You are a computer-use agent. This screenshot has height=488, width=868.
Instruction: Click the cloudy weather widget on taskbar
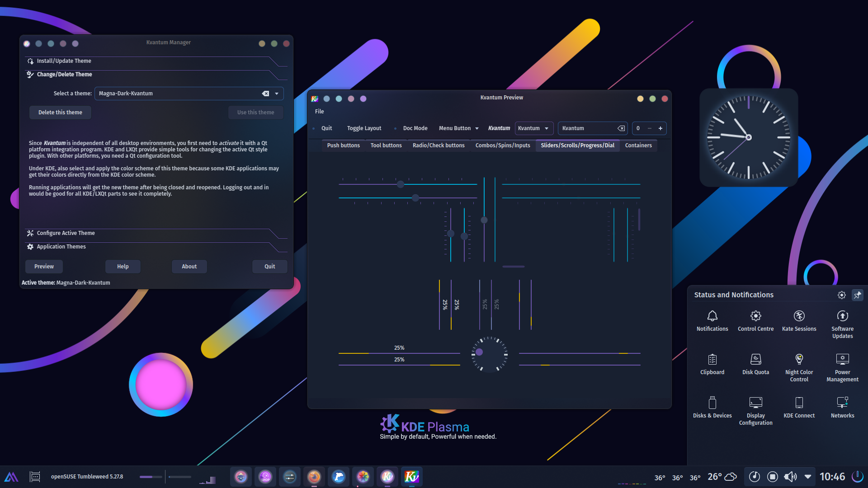722,477
